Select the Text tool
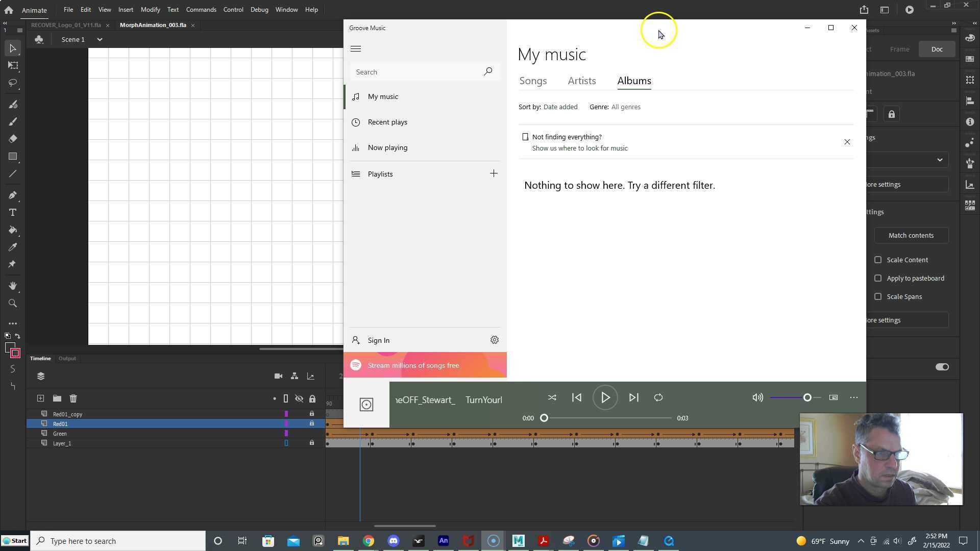 click(13, 213)
